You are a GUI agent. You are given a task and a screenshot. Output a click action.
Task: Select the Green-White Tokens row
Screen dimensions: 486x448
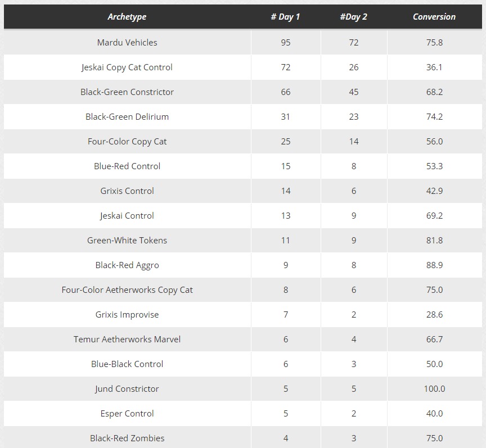243,241
